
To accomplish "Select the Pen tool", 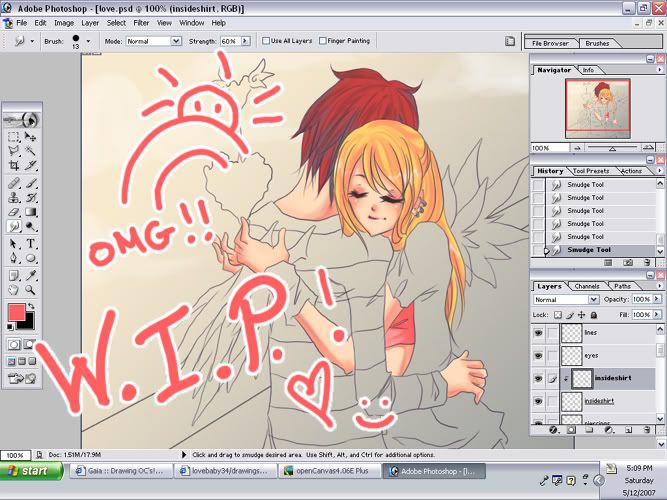I will 14,258.
